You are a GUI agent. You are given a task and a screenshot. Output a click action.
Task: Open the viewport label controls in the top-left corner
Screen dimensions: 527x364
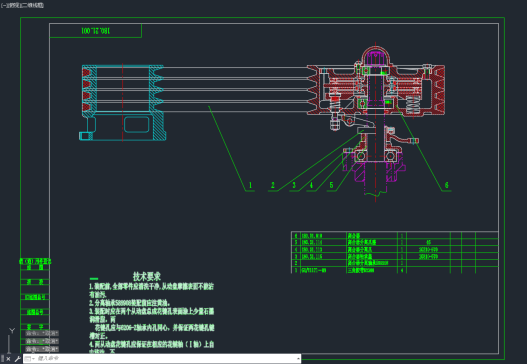tap(22, 5)
